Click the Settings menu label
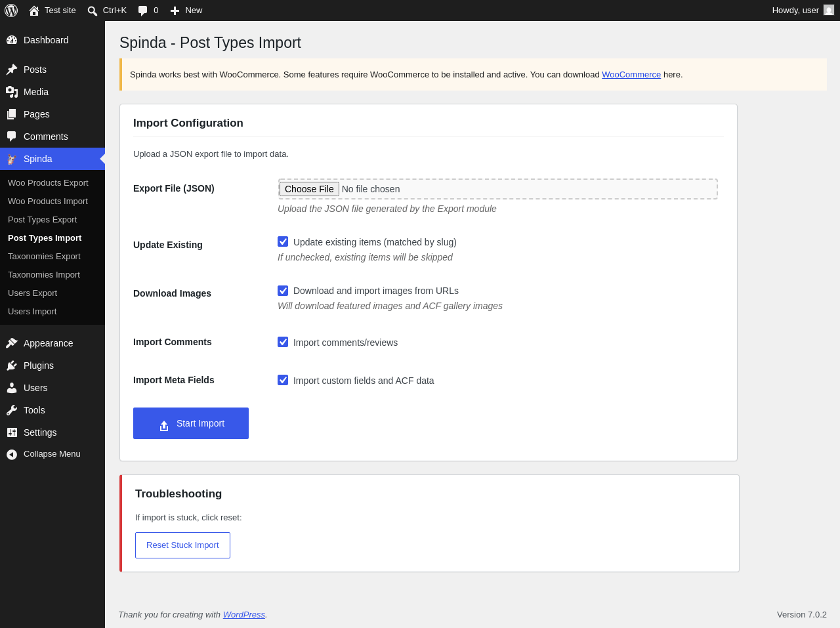The width and height of the screenshot is (840, 628). pos(40,432)
